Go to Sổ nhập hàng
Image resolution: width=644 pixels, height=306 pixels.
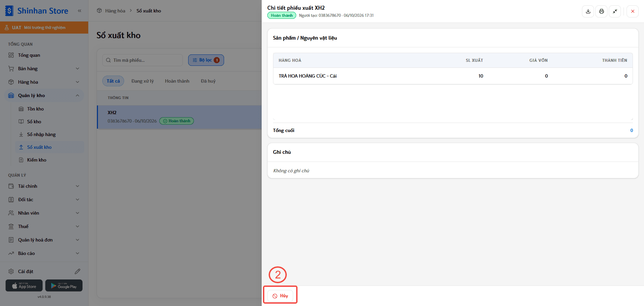pyautogui.click(x=50, y=134)
